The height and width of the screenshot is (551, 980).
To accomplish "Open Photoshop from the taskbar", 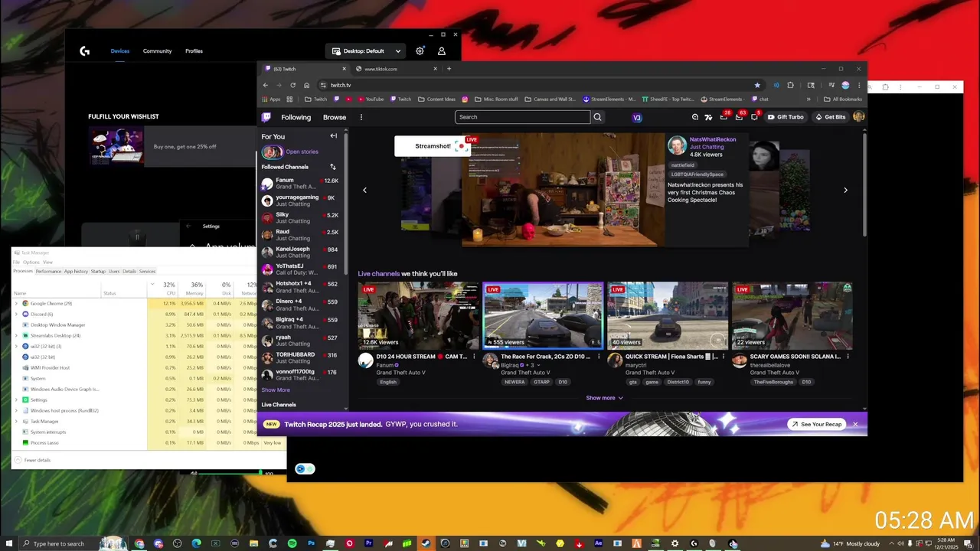I will 312,543.
